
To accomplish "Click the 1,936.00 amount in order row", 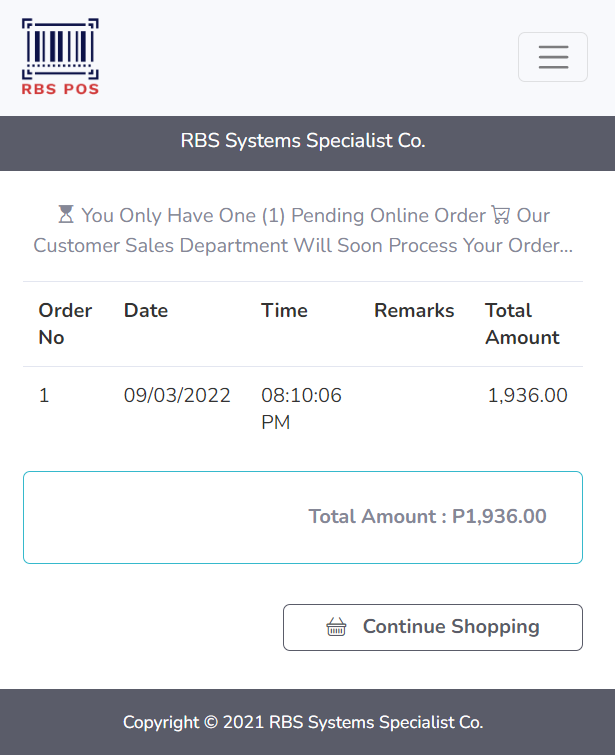I will tap(527, 396).
